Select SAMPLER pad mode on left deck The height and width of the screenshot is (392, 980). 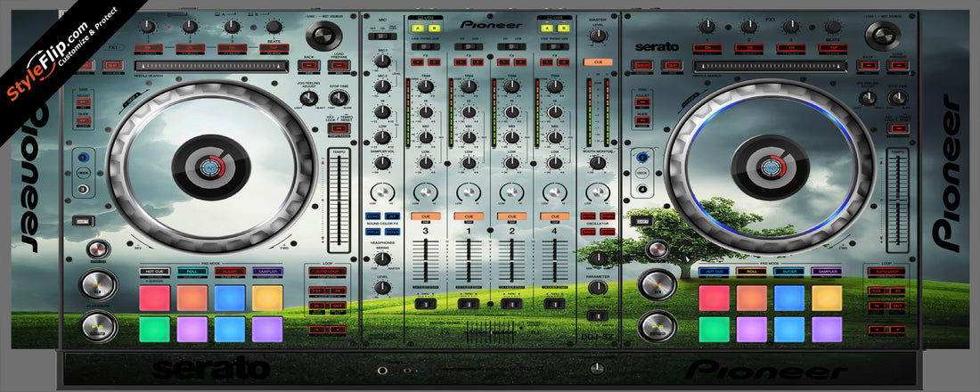click(267, 272)
